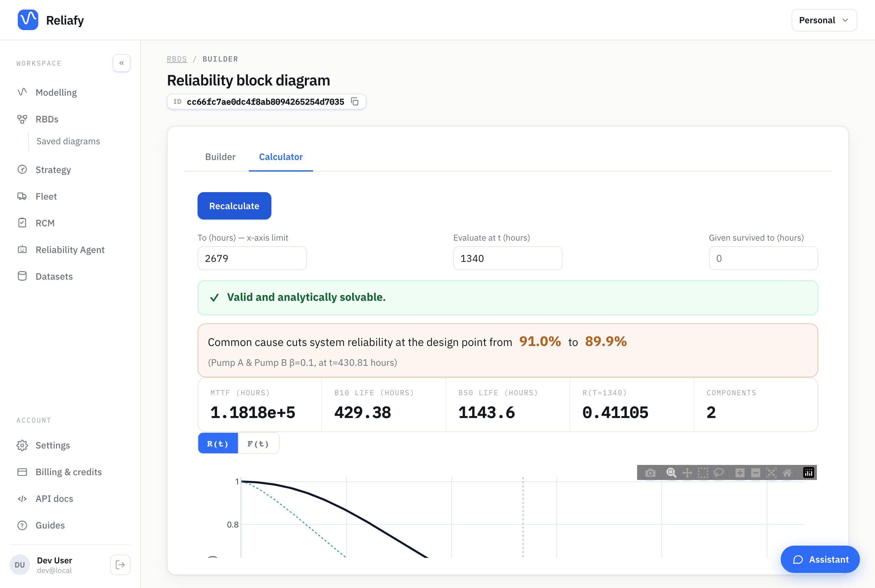
Task: Select the R(t) plot toggle
Action: (x=218, y=444)
